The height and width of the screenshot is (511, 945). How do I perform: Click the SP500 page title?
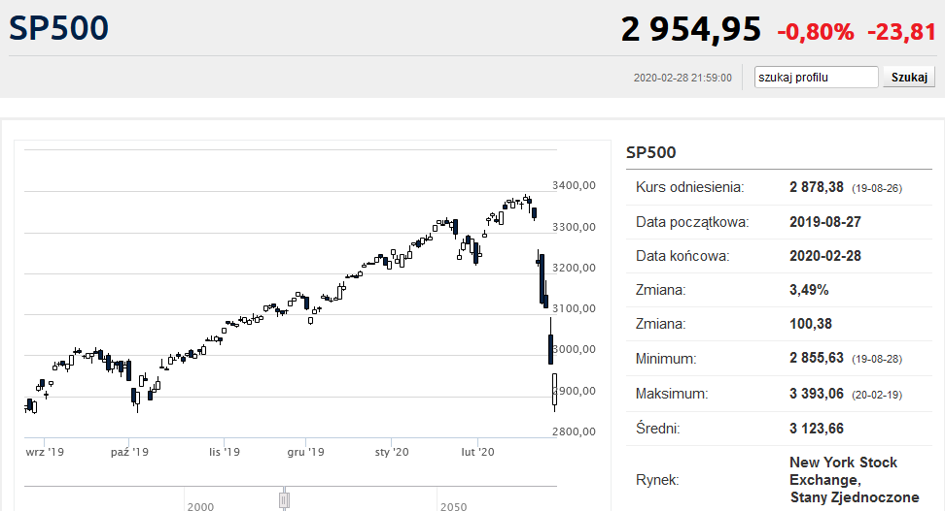(x=58, y=28)
